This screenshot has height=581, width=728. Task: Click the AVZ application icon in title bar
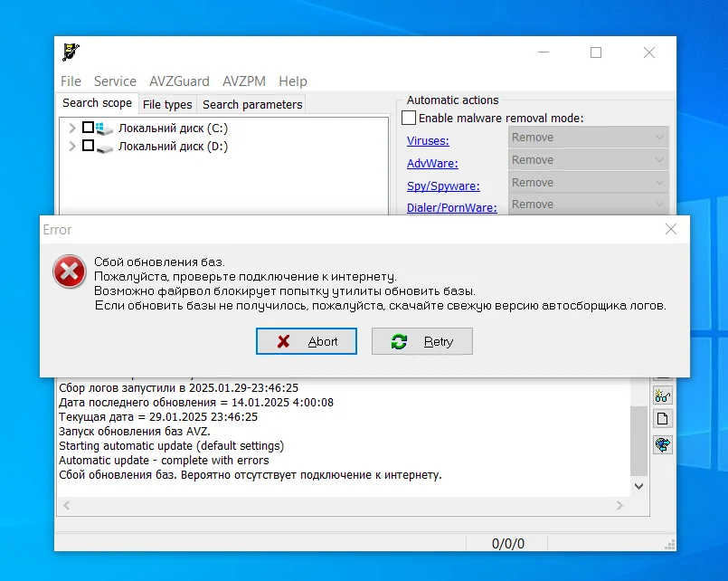[x=71, y=52]
